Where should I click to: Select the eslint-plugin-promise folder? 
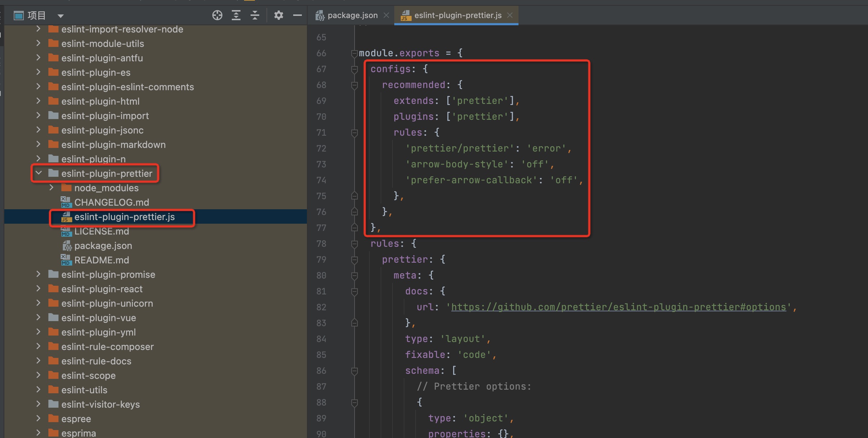(x=108, y=275)
